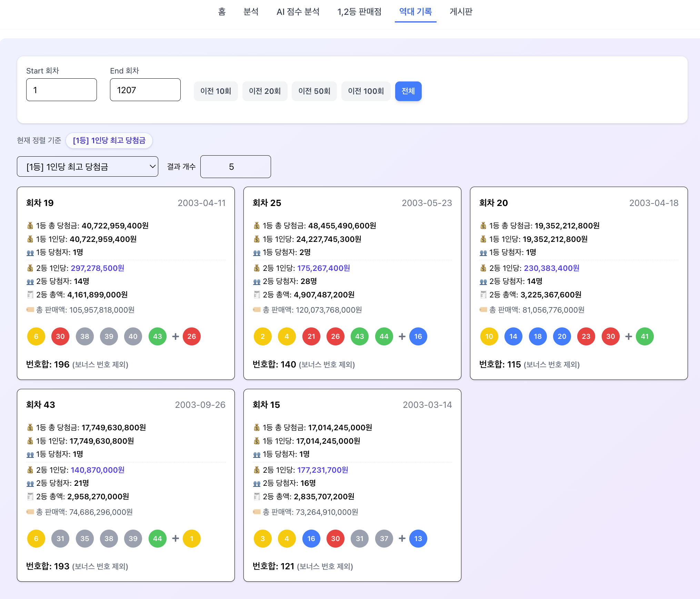
Task: Click 총 판매액 105,957,818,000원
Action: (x=85, y=310)
